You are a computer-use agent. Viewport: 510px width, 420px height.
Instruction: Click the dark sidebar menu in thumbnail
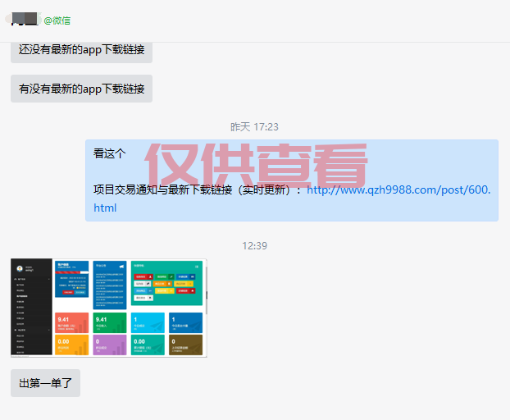click(x=30, y=320)
